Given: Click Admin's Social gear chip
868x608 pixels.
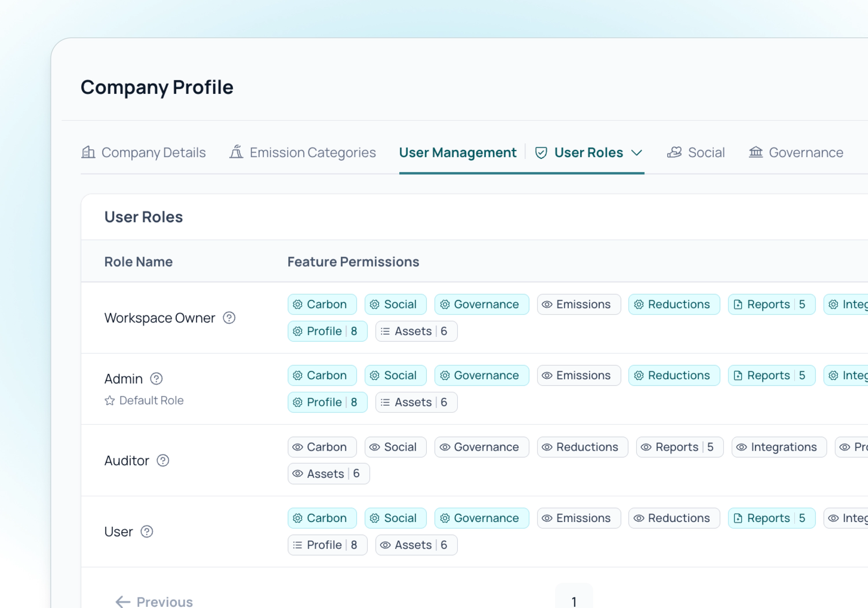Looking at the screenshot, I should 396,375.
